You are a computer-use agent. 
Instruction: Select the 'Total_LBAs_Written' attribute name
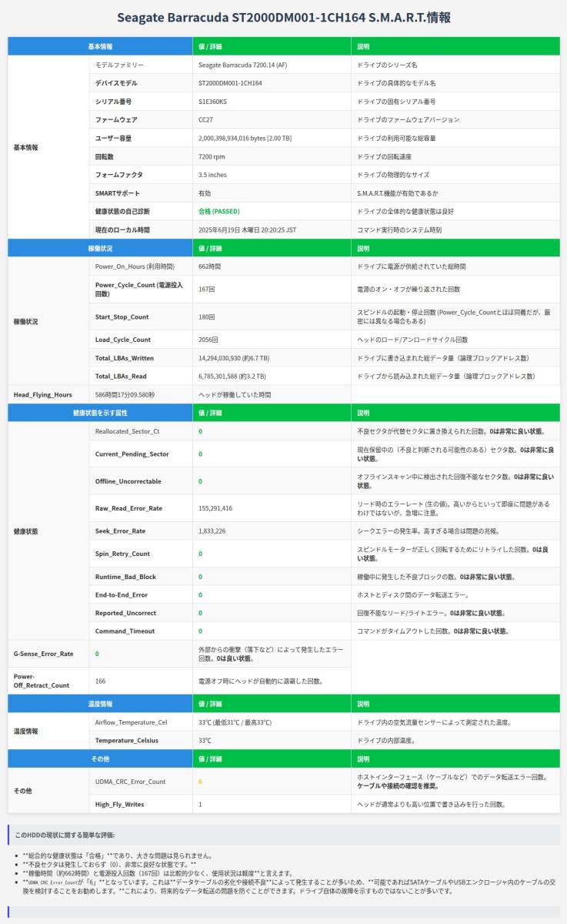pos(125,358)
